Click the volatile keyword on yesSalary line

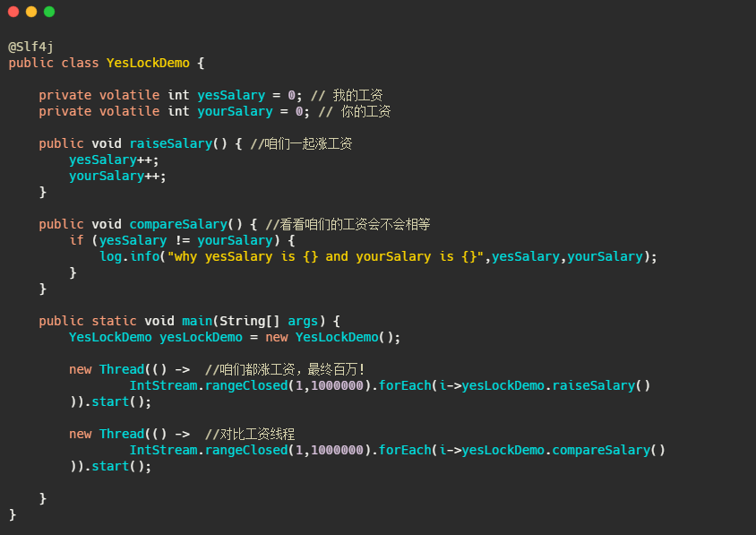(128, 94)
